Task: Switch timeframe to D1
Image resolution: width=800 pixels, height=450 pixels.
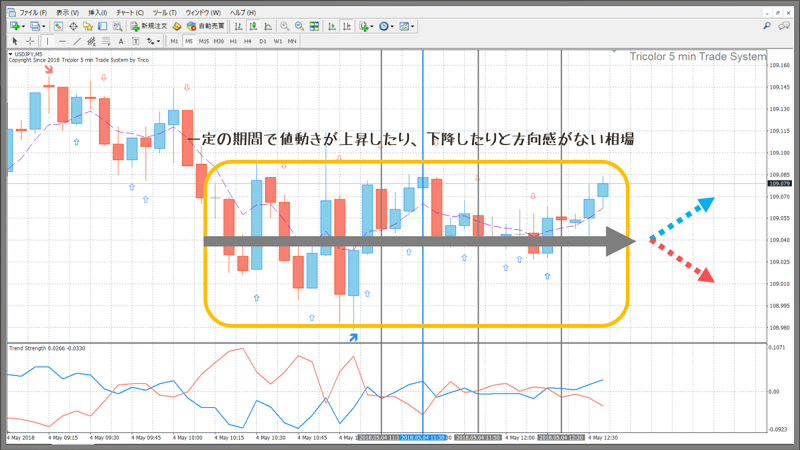Action: click(263, 41)
